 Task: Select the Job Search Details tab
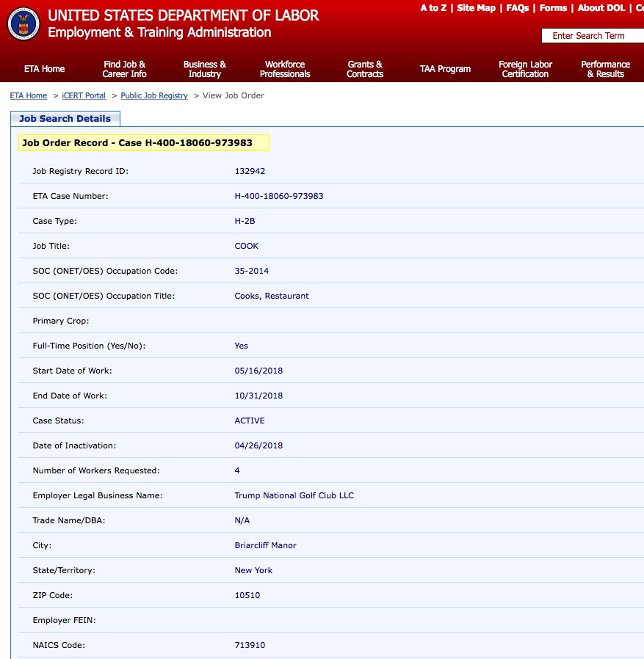click(65, 119)
